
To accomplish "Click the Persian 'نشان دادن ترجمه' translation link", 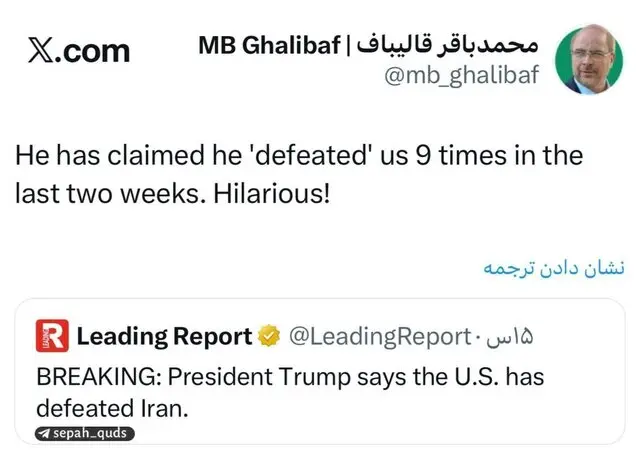I will 554,268.
